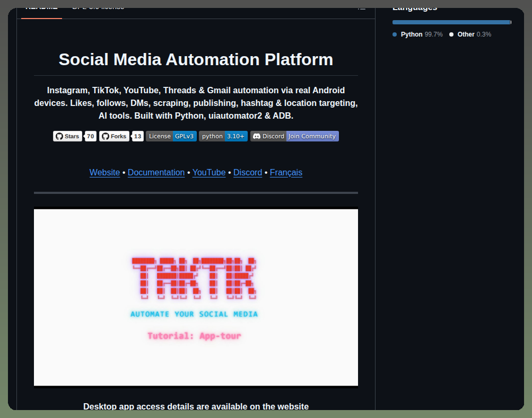Click the GitHub logo icon in Forks badge
The image size is (532, 418).
click(x=106, y=136)
